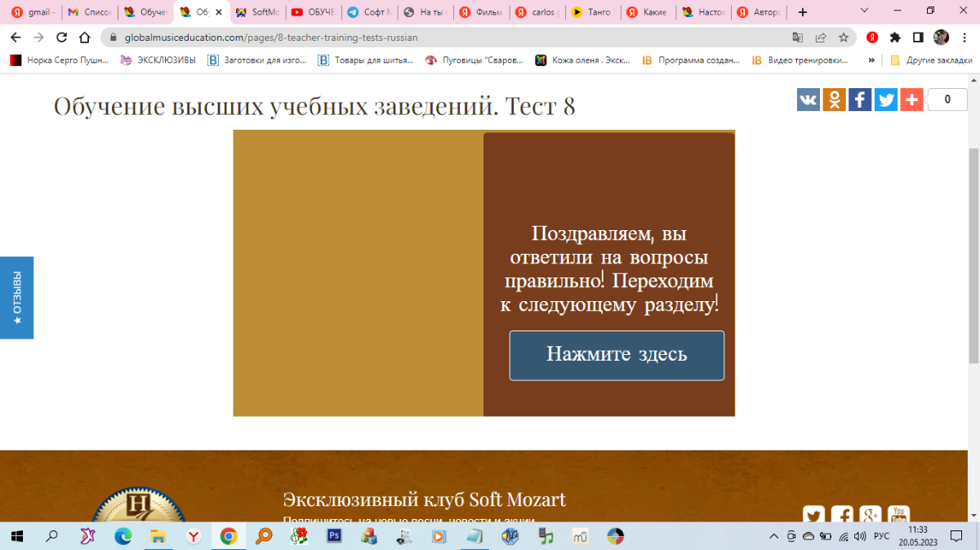Switch to the 'Фильм' tab
The image size is (980, 550).
481,12
